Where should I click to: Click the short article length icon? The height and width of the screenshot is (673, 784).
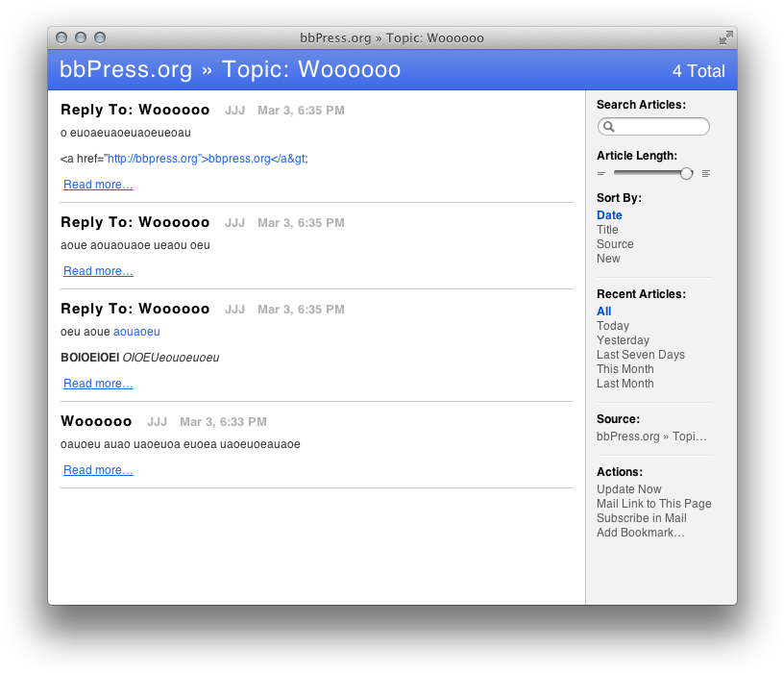[601, 174]
